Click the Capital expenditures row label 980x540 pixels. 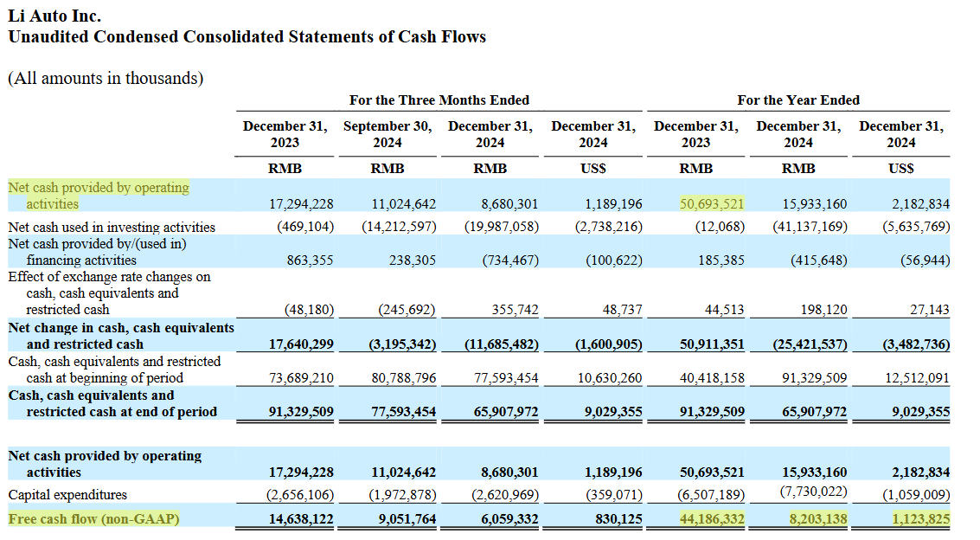pos(67,495)
